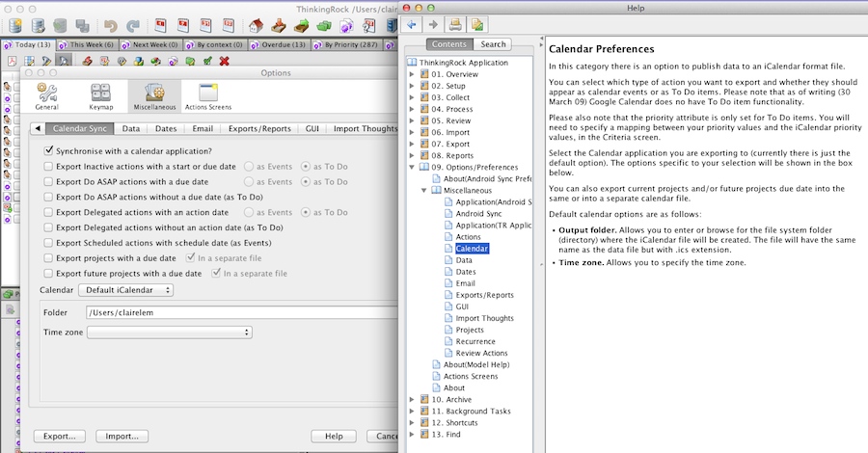Click the page setup icon in Help
The width and height of the screenshot is (868, 453).
476,23
